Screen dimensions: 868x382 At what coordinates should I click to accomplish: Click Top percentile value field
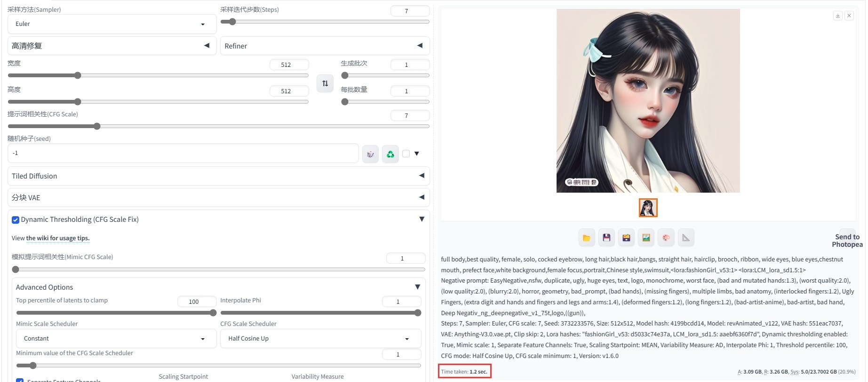(x=197, y=301)
